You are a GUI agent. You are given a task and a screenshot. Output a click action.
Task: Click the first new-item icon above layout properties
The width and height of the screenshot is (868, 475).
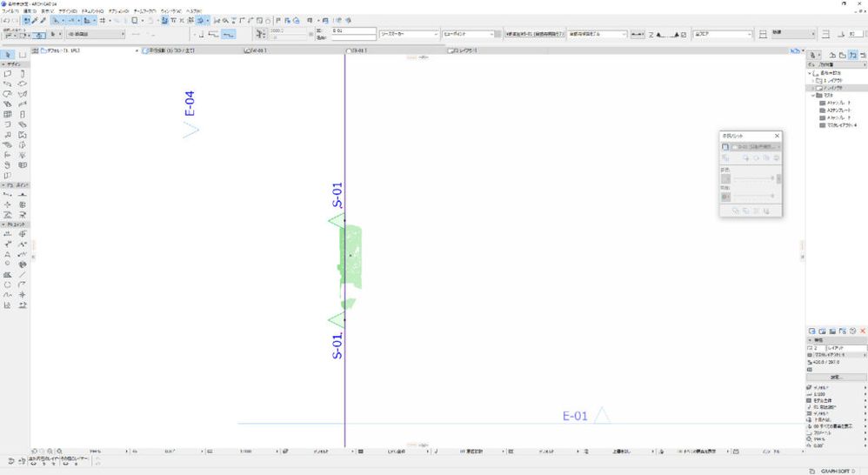(811, 331)
